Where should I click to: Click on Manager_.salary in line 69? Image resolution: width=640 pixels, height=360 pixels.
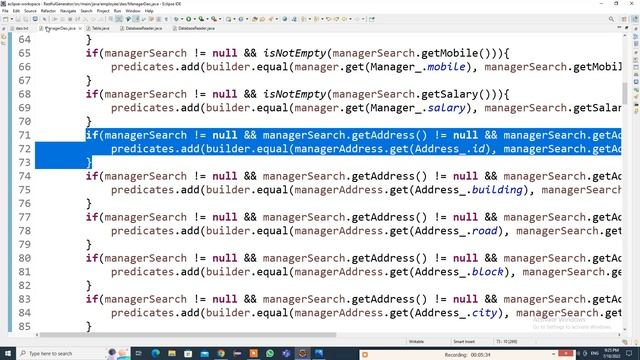(x=418, y=108)
